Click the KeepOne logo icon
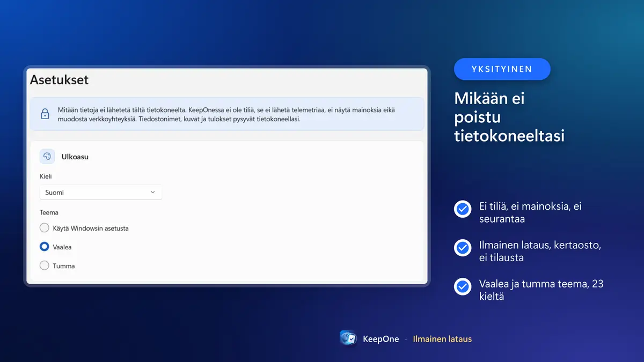The width and height of the screenshot is (644, 362). (349, 338)
